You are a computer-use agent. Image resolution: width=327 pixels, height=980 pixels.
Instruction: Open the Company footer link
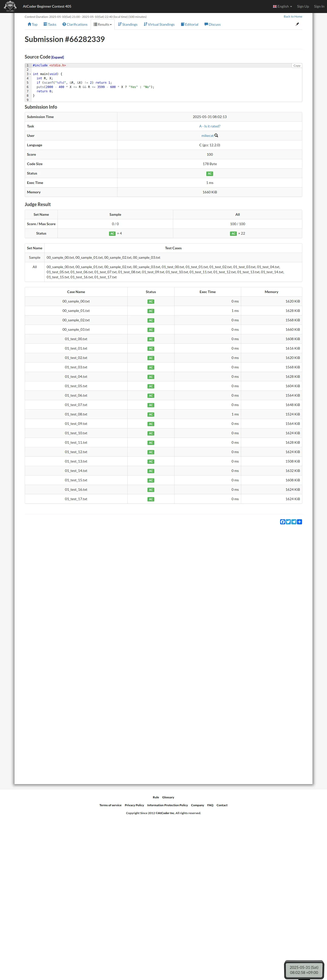click(x=198, y=805)
